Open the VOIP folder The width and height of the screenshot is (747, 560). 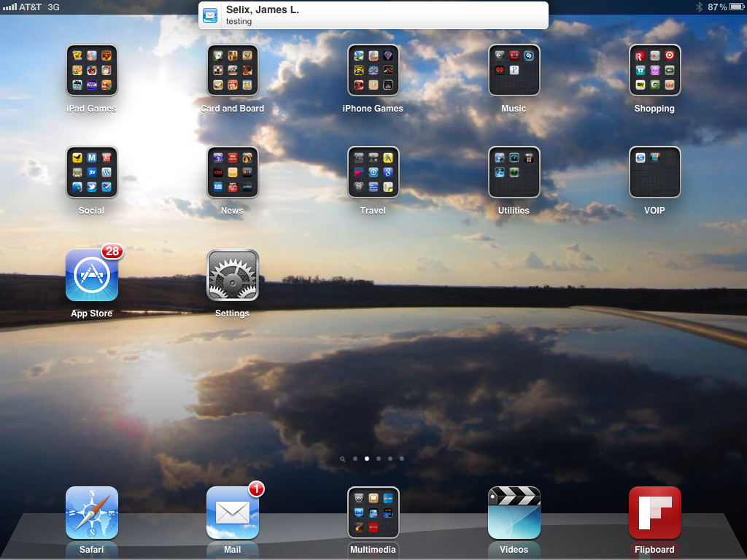tap(654, 172)
